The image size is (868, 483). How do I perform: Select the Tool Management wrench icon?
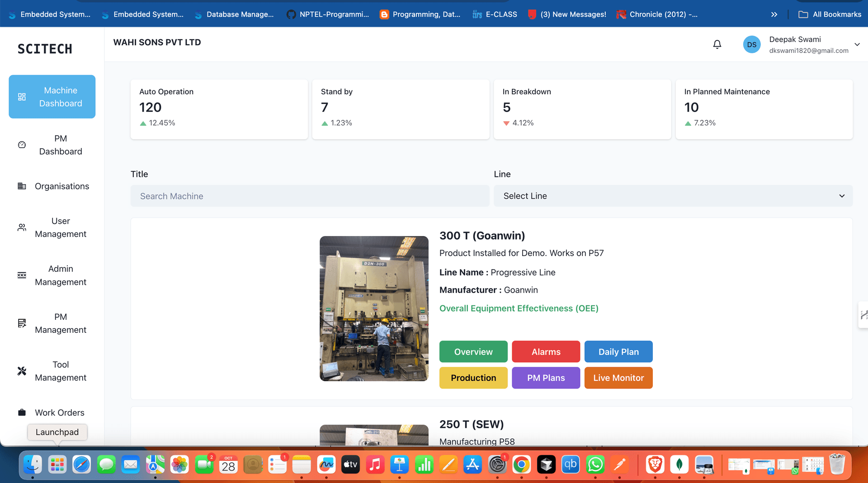tap(22, 371)
